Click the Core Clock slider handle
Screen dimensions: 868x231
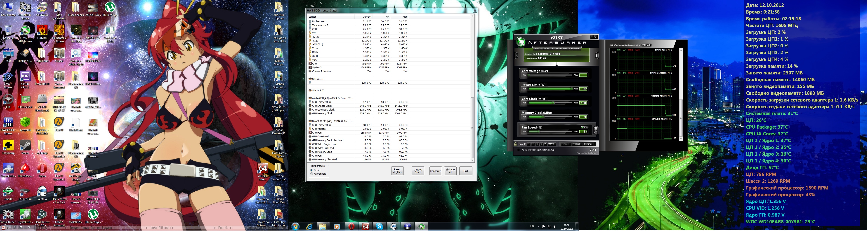coord(553,103)
